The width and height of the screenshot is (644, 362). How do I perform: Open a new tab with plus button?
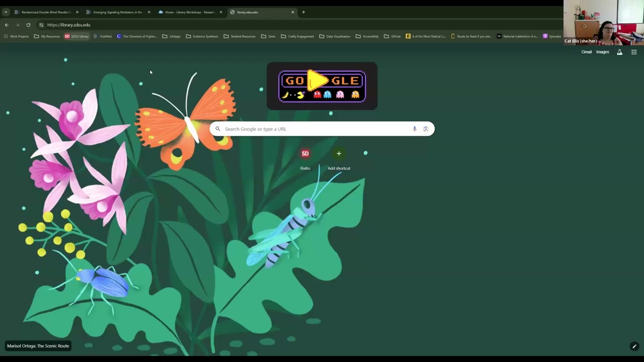coord(303,12)
